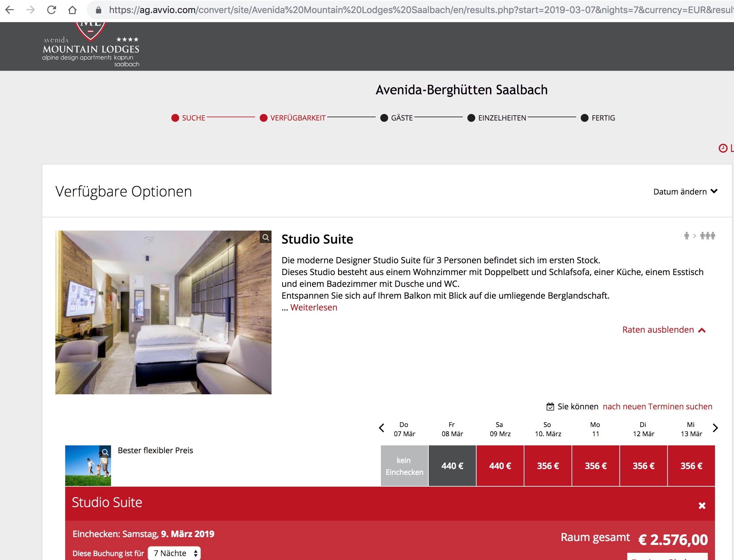
Task: Click the browser back arrow
Action: click(10, 10)
